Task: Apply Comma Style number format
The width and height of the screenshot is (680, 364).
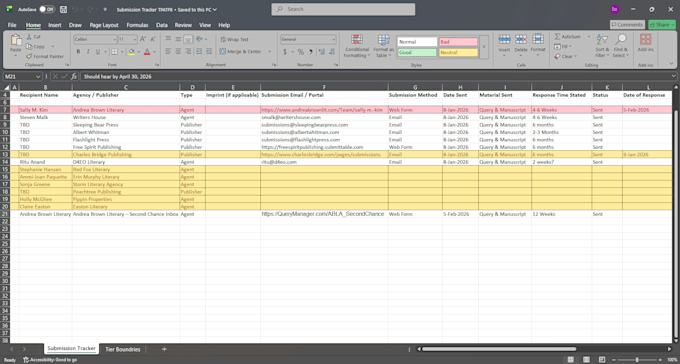Action: coord(311,52)
